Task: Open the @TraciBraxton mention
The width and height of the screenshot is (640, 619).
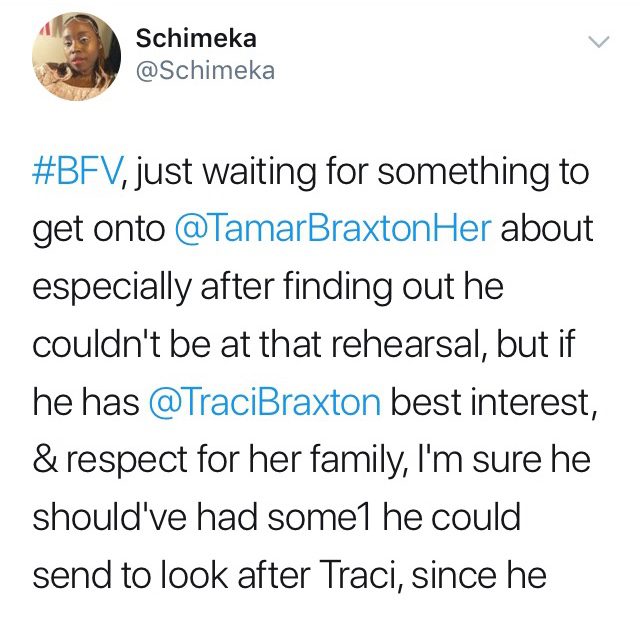Action: (265, 402)
